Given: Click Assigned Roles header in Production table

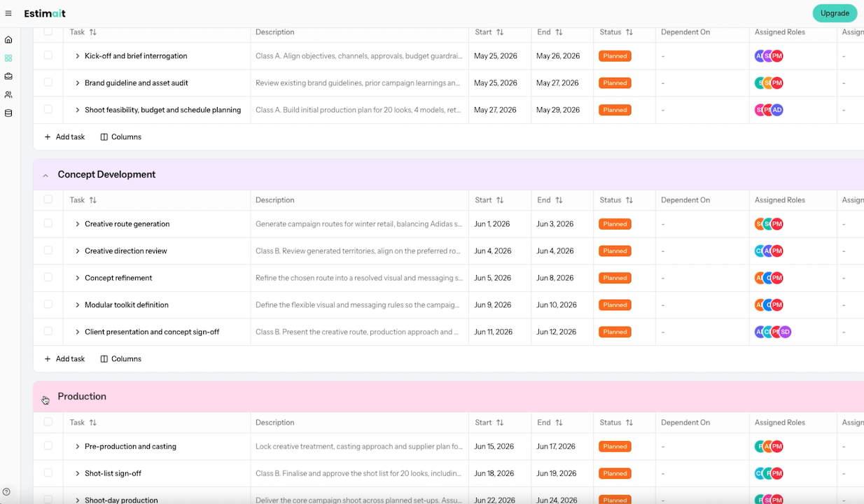Looking at the screenshot, I should 779,423.
